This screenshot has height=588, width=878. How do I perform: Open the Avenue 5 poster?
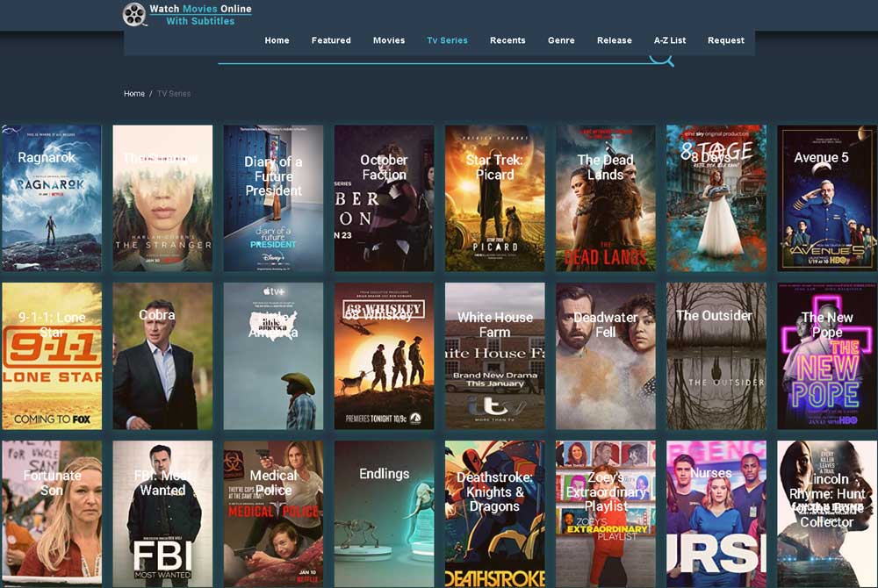pyautogui.click(x=827, y=198)
